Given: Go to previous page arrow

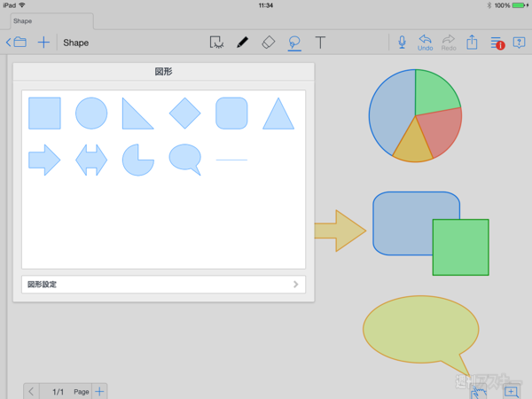Looking at the screenshot, I should pyautogui.click(x=31, y=392).
